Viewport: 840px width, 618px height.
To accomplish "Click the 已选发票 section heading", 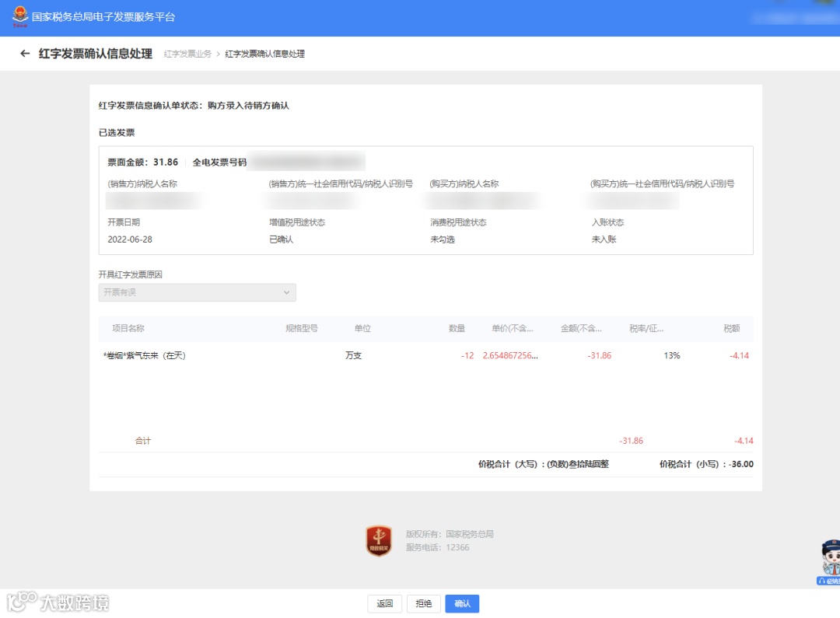I will click(x=117, y=133).
